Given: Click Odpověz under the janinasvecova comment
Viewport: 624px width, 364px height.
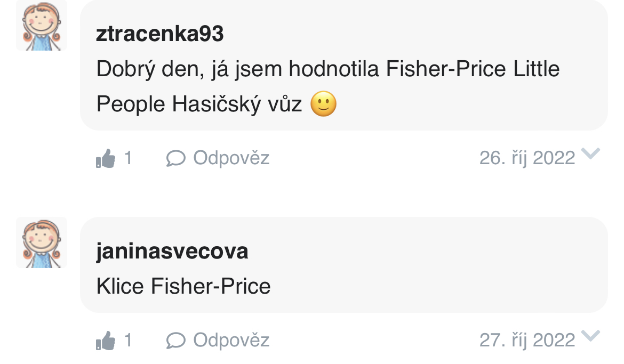Looking at the screenshot, I should tap(231, 340).
